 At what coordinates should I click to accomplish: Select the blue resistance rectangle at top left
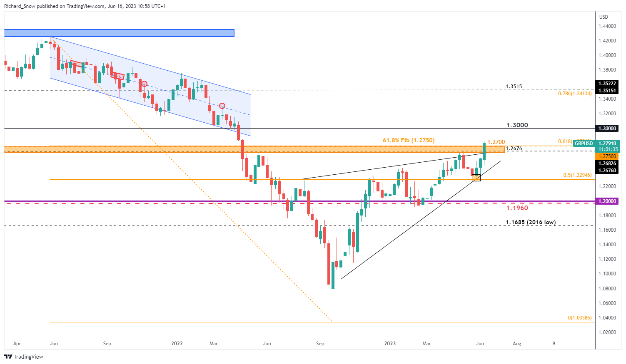coord(119,33)
